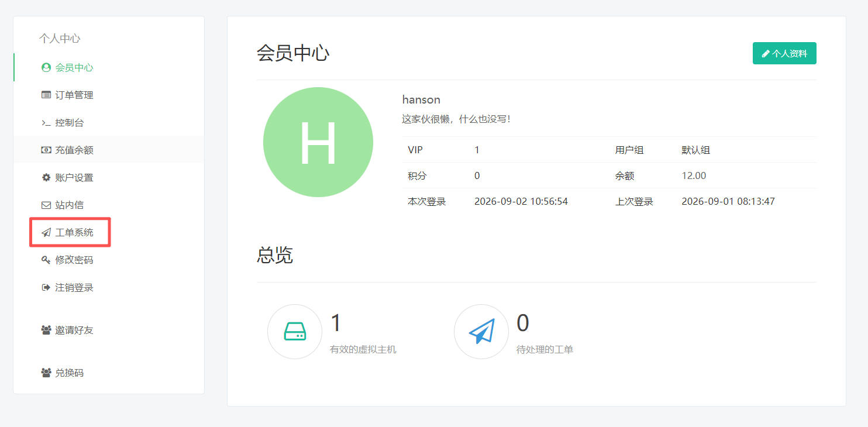
Task: Click the envelope icon beside 站内信
Action: click(x=46, y=205)
